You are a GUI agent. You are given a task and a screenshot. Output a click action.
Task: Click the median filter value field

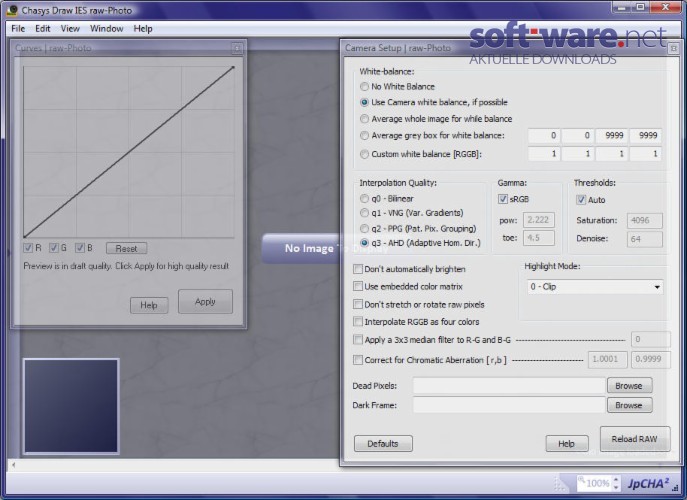pyautogui.click(x=650, y=339)
